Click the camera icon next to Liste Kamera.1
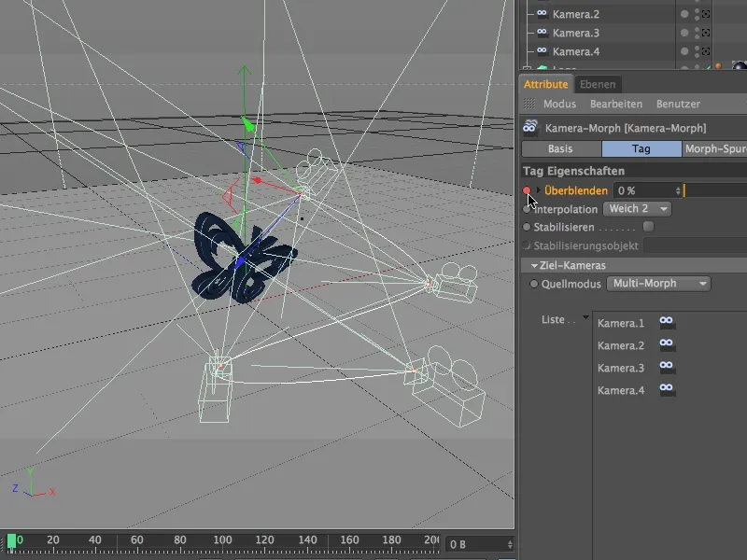Image resolution: width=747 pixels, height=560 pixels. tap(667, 322)
